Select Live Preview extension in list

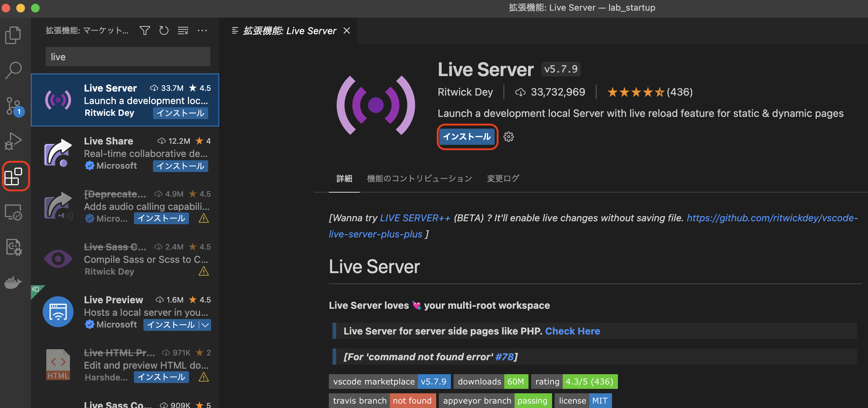coord(125,312)
